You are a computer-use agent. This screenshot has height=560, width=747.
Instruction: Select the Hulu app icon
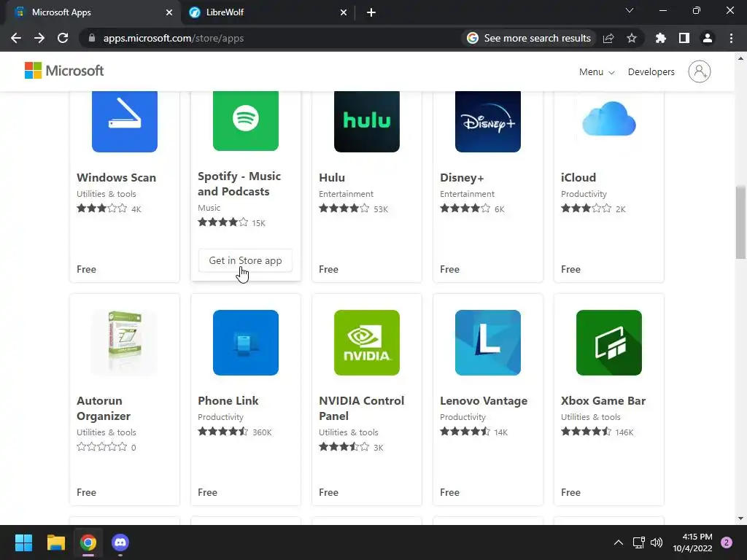366,122
